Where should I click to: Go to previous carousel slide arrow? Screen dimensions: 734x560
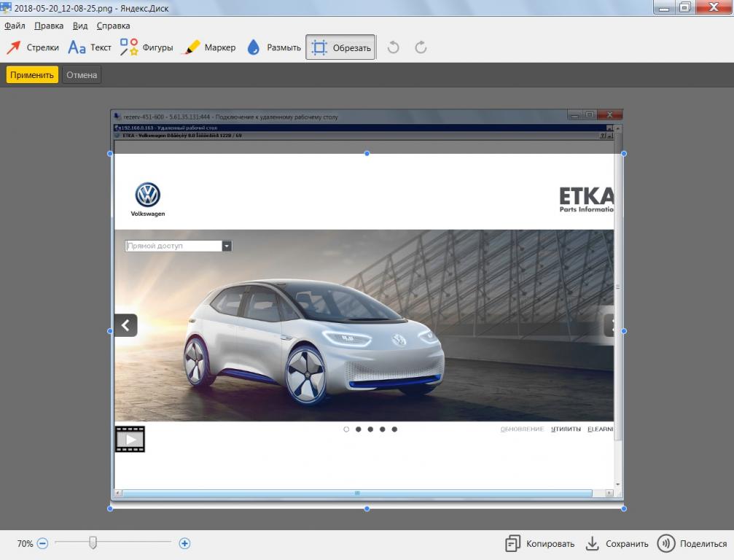point(125,325)
